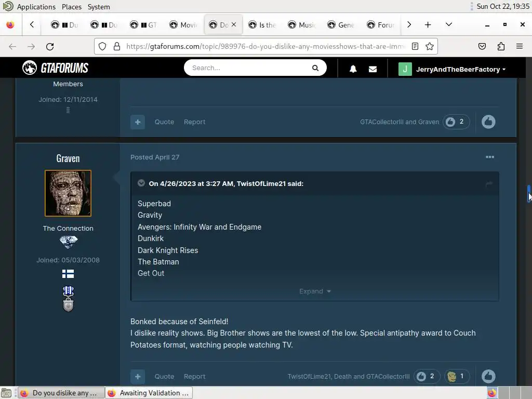Screen dimensions: 532x399
Task: Click the padlock site info icon
Action: pyautogui.click(x=117, y=46)
